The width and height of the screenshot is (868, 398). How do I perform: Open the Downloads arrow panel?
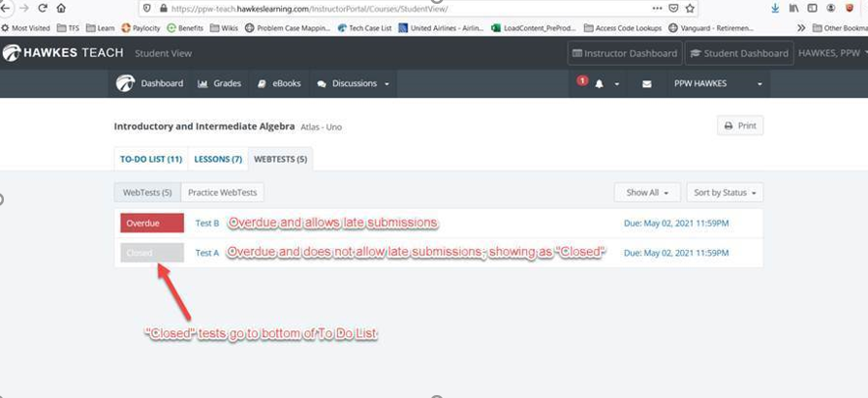coord(776,9)
